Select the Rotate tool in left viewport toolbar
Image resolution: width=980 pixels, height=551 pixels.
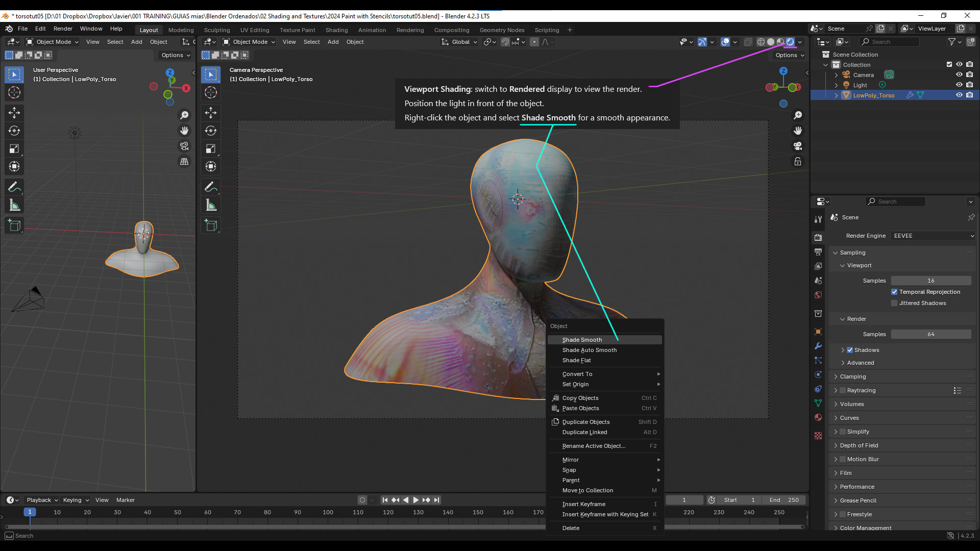pos(14,131)
